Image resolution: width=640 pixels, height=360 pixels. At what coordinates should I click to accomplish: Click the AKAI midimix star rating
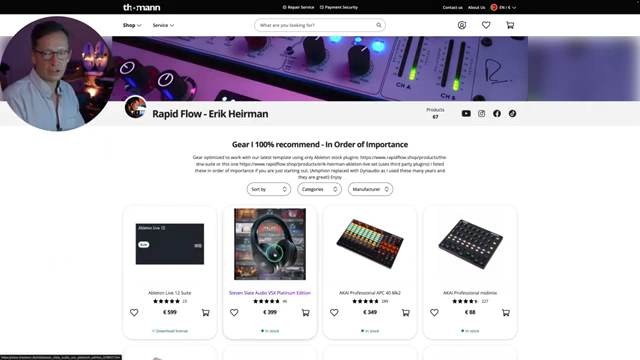[465, 301]
